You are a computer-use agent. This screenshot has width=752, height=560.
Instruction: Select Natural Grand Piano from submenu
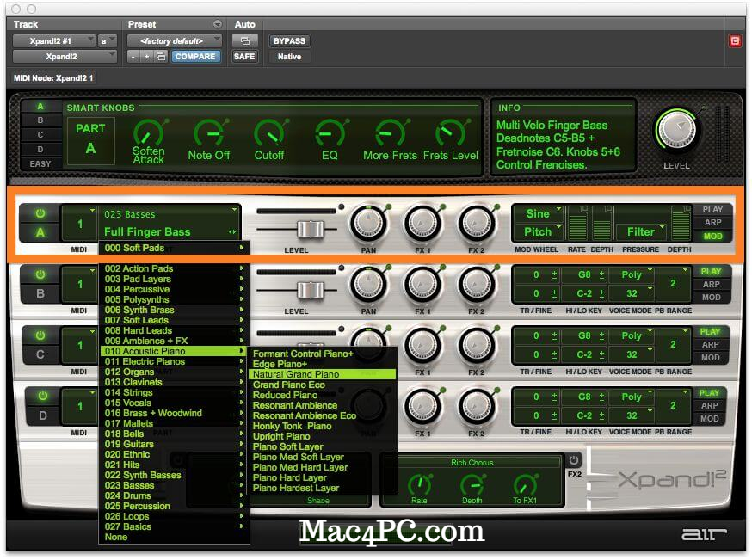point(323,374)
